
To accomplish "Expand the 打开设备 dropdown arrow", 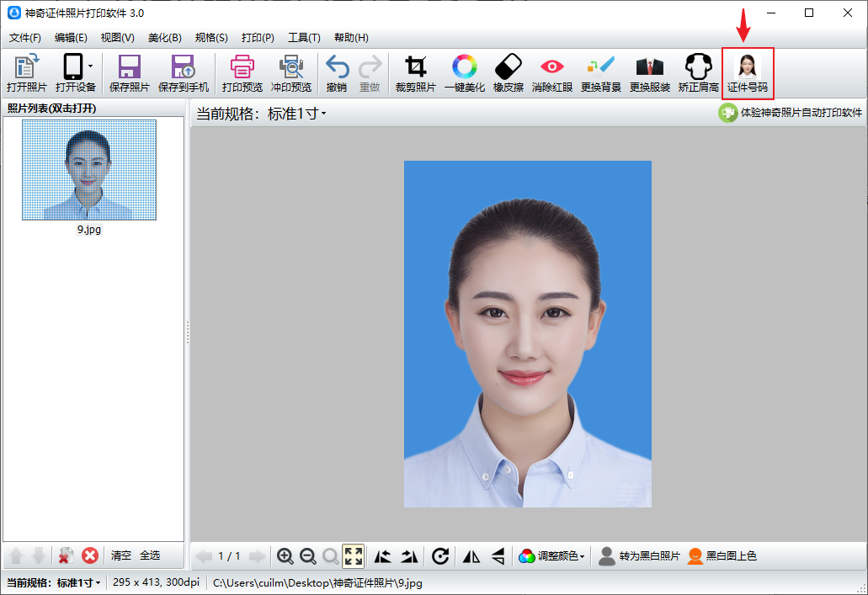I will pyautogui.click(x=91, y=66).
